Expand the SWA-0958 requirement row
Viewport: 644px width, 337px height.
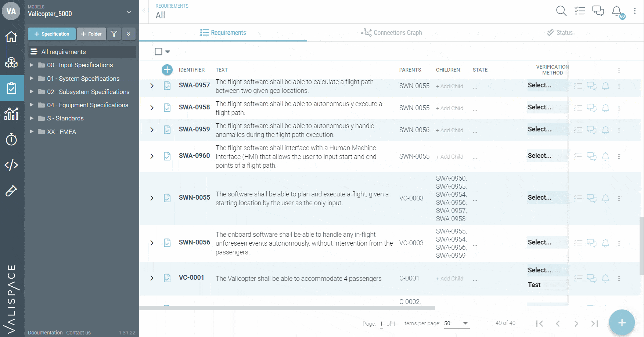click(152, 108)
